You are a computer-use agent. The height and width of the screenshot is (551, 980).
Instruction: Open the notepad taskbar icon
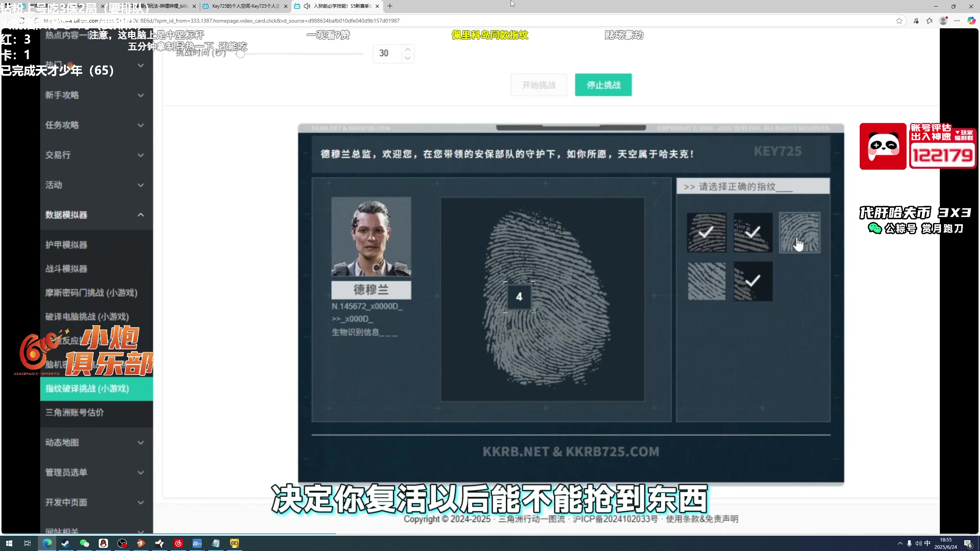216,543
